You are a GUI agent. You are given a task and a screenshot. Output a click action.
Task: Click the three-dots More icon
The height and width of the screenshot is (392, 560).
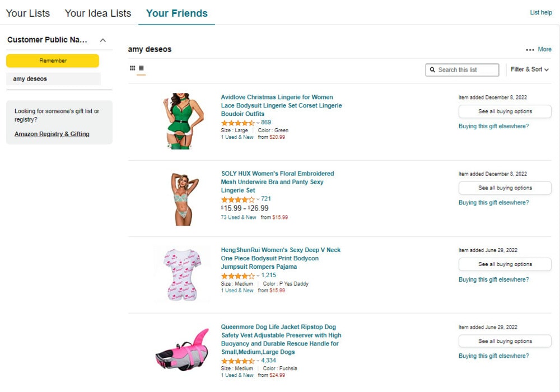pos(530,50)
